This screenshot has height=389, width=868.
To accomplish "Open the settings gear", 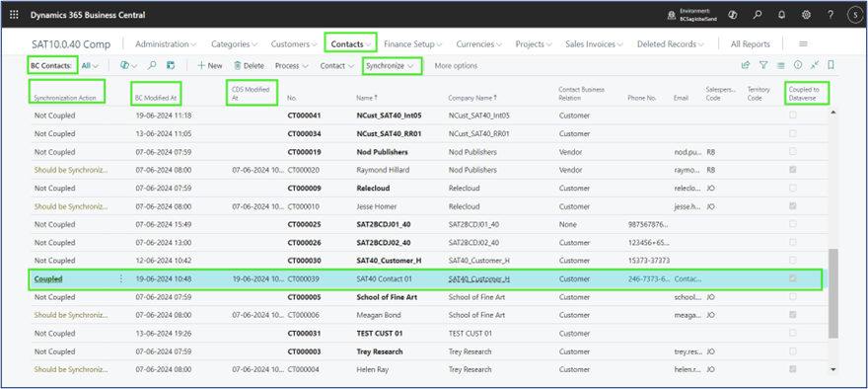I will tap(806, 15).
